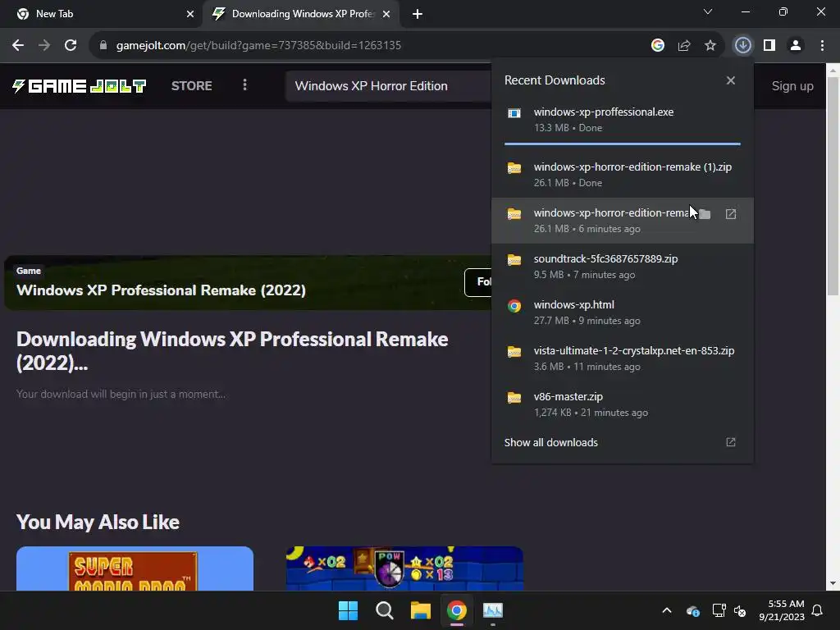Open windows-xp-horror-edition-remake (1).zip download

click(623, 175)
